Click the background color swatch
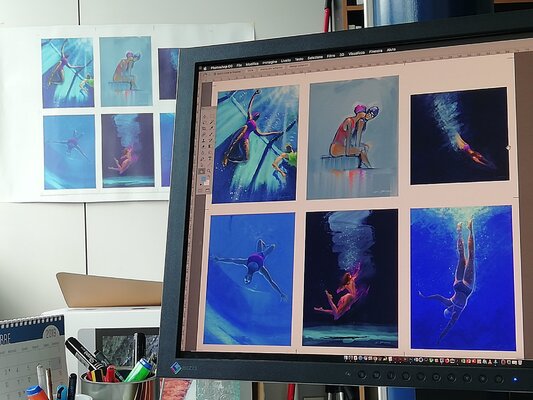The image size is (533, 400). (207, 183)
